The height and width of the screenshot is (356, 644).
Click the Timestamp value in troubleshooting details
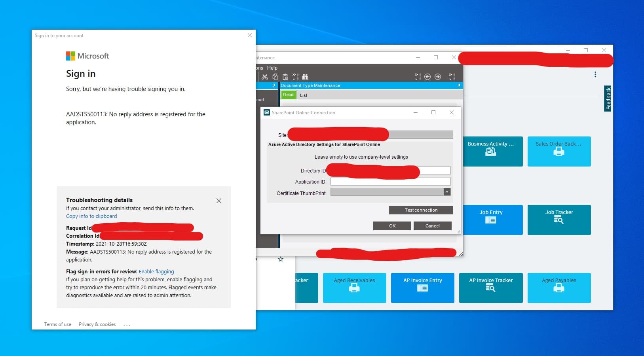pyautogui.click(x=121, y=244)
